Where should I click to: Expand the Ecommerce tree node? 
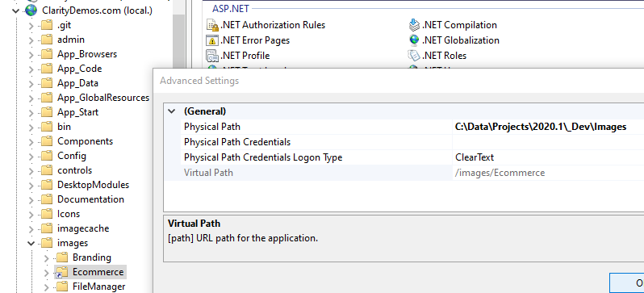tap(47, 273)
